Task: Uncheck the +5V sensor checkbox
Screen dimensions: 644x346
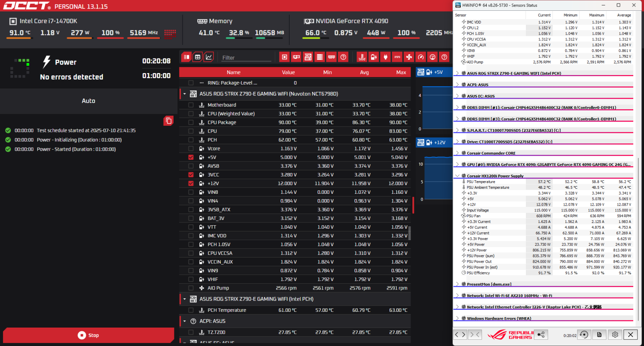Action: coord(191,157)
